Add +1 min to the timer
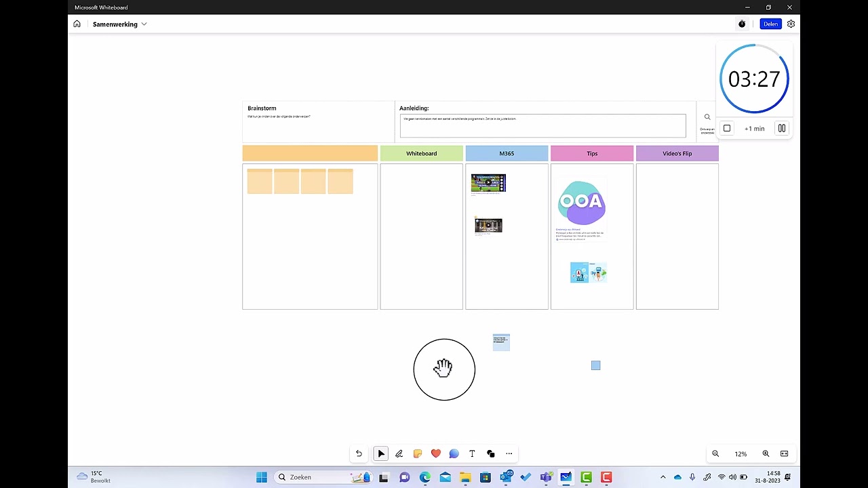The height and width of the screenshot is (488, 868). point(754,128)
